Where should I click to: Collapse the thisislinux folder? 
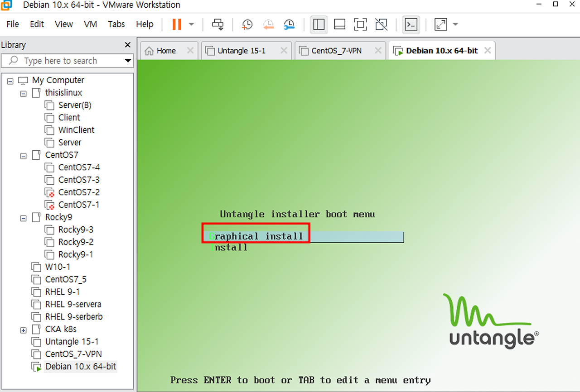pyautogui.click(x=24, y=93)
